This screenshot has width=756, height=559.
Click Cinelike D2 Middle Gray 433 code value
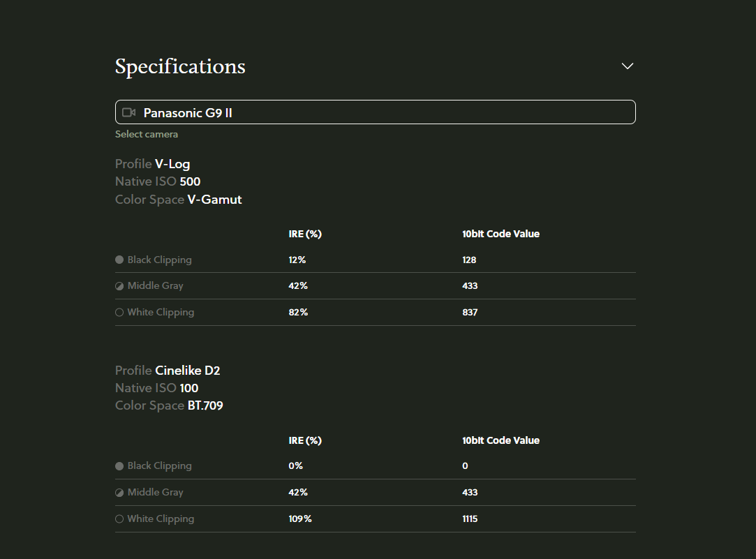470,493
